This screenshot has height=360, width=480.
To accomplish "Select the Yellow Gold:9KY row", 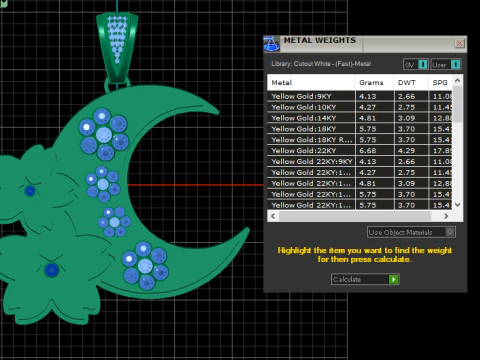I will 360,96.
